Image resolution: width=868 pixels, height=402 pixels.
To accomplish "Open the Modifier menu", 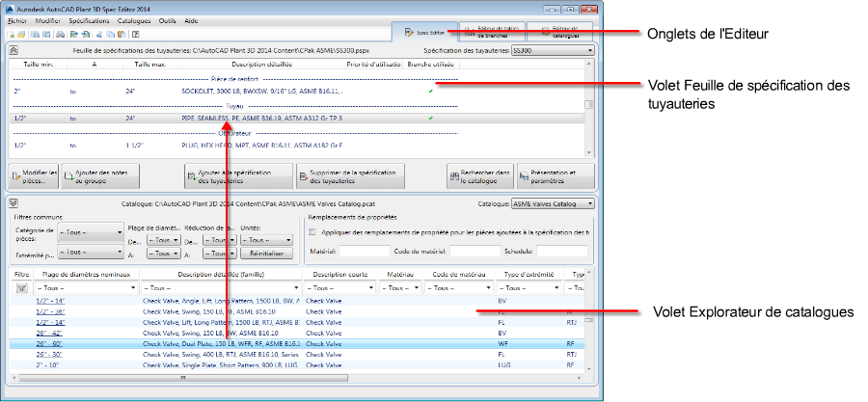I will pyautogui.click(x=47, y=21).
